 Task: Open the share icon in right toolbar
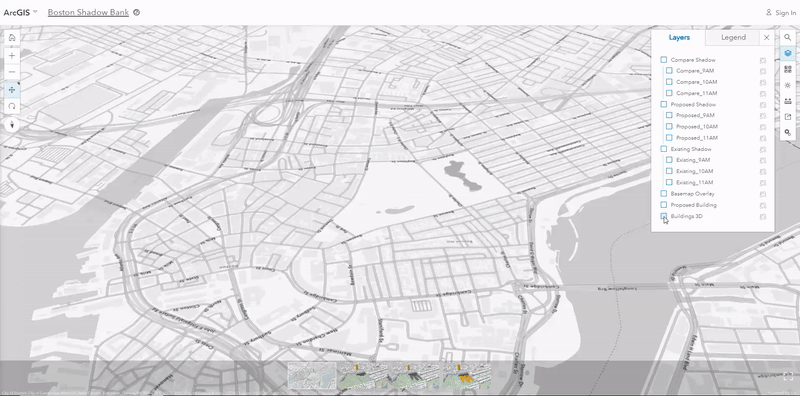[x=788, y=117]
